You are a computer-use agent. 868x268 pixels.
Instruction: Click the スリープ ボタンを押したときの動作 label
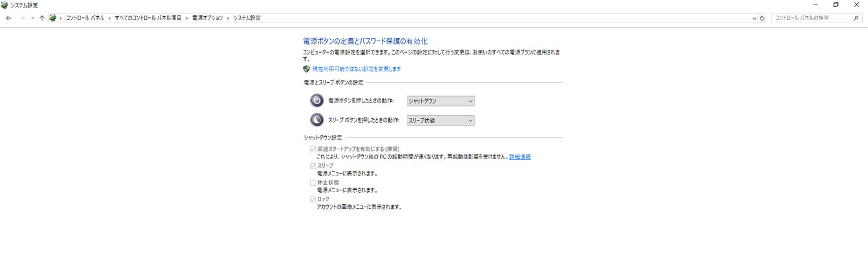[x=364, y=120]
